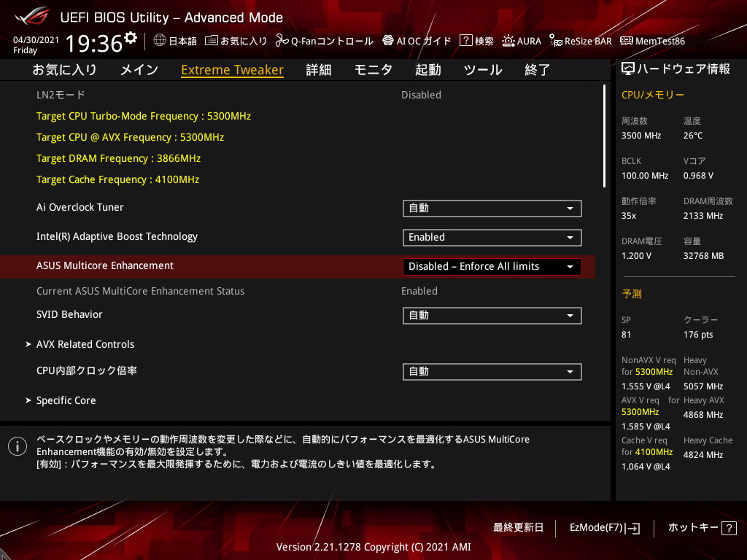Click the ReSize BAR icon

(x=555, y=41)
